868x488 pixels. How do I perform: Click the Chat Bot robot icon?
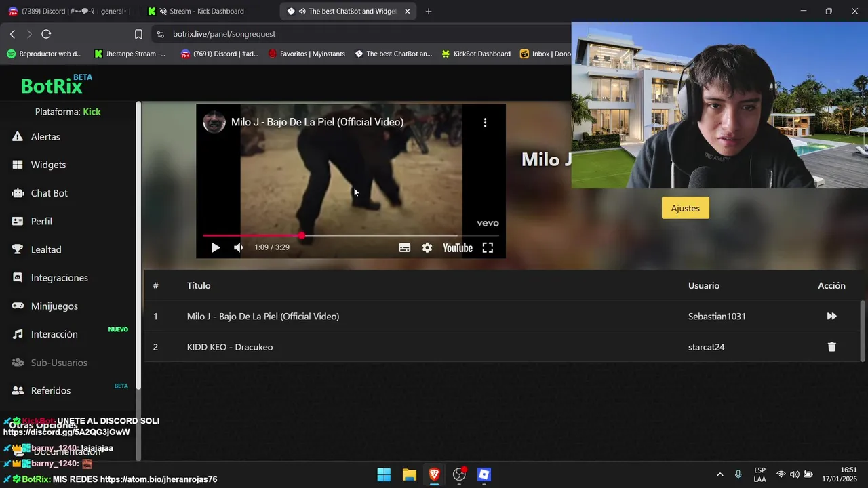18,193
